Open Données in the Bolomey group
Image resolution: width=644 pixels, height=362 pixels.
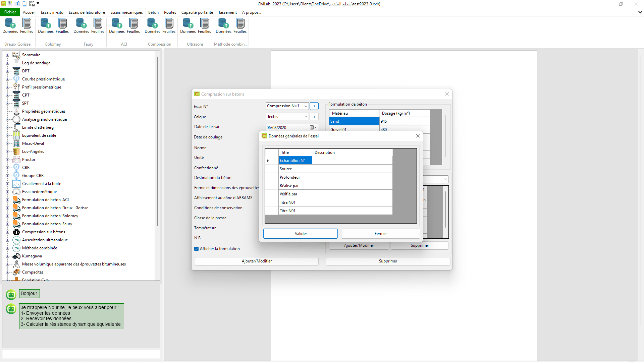click(46, 26)
